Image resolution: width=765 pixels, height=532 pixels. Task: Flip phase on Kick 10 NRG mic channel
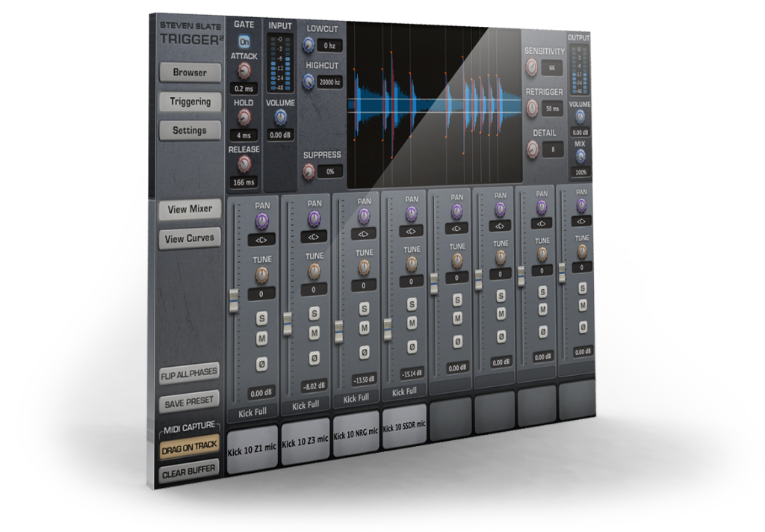pos(364,353)
